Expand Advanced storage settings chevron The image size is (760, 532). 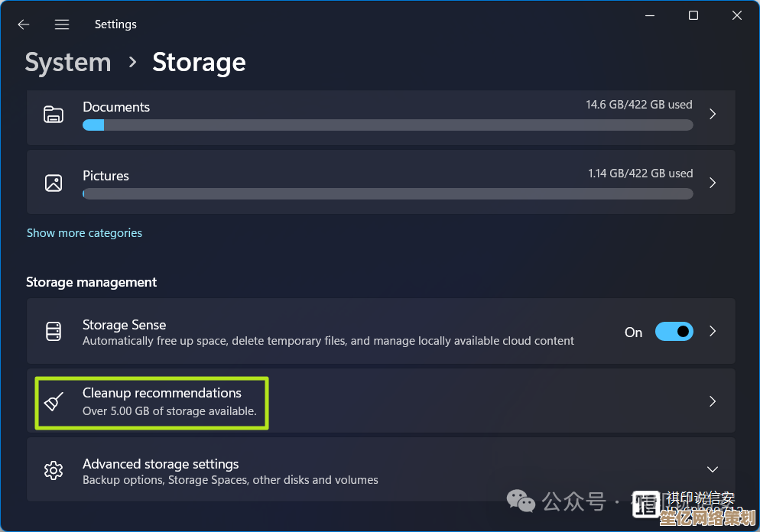pyautogui.click(x=712, y=469)
